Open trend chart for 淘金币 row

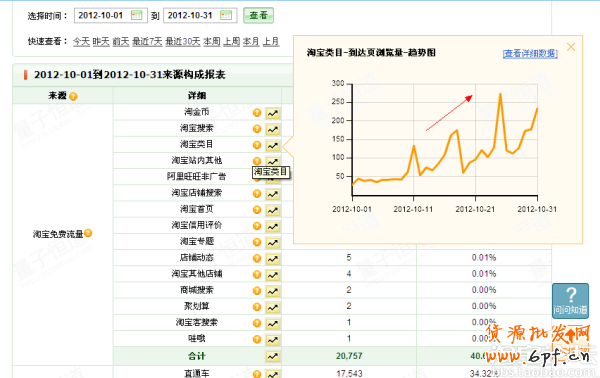[273, 113]
